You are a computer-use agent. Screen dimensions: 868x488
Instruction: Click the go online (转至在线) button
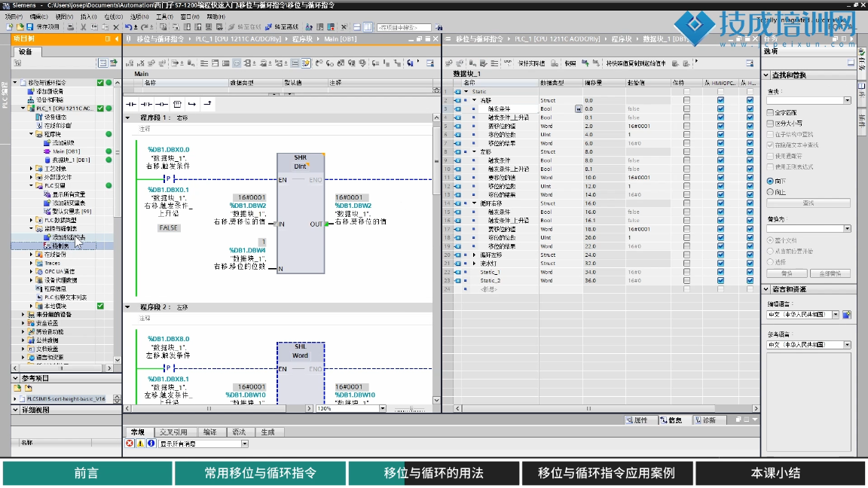point(244,26)
